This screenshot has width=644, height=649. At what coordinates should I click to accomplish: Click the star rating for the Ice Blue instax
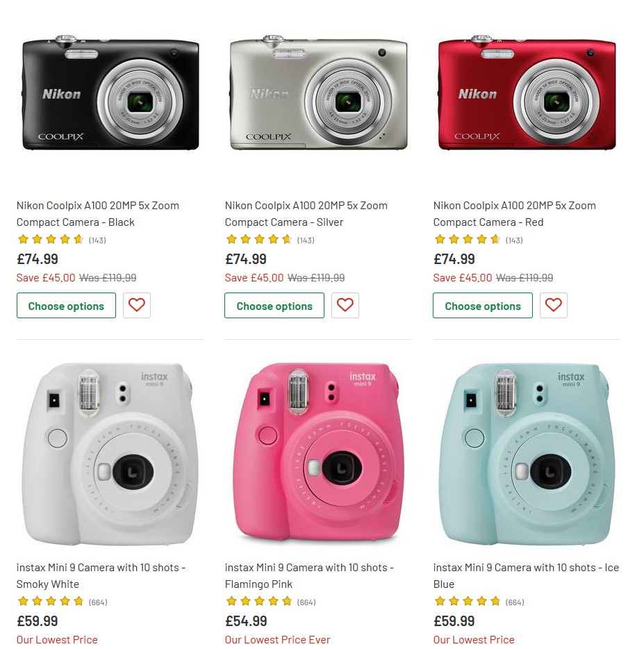pos(468,600)
